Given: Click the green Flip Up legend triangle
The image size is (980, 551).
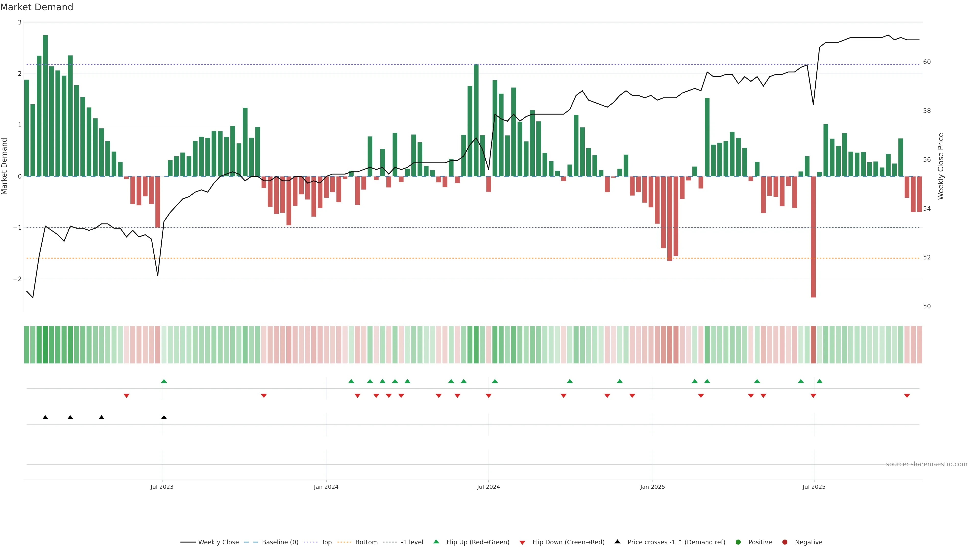Looking at the screenshot, I should (436, 542).
